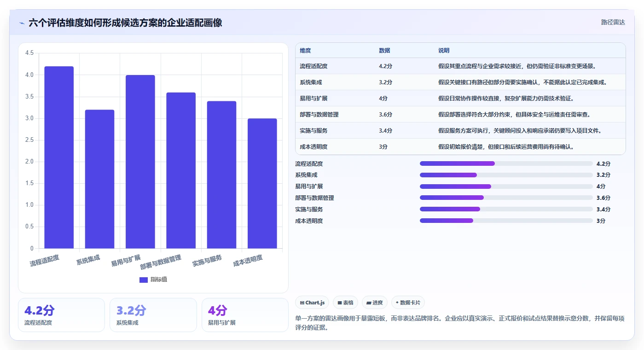This screenshot has width=644, height=350.
Task: Open the 3.2分 系统集成 stat card
Action: click(153, 315)
